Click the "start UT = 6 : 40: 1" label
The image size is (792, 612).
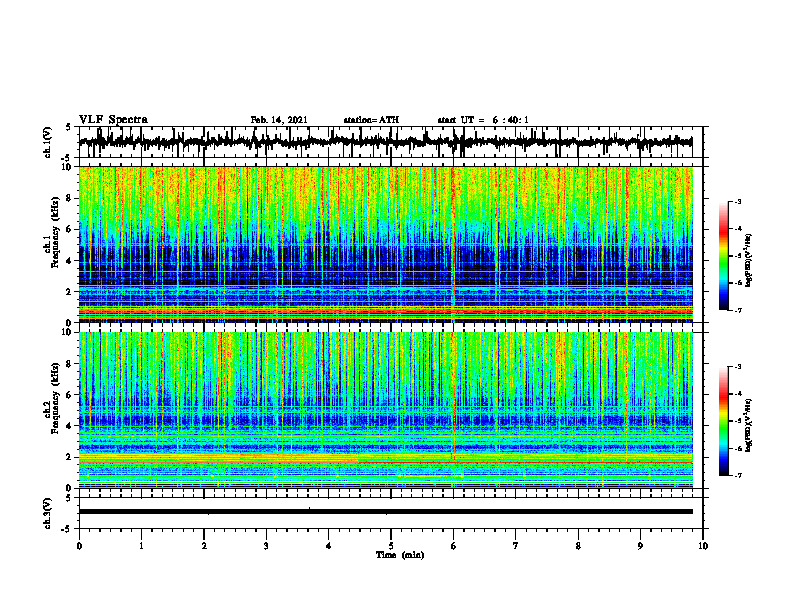tap(483, 120)
